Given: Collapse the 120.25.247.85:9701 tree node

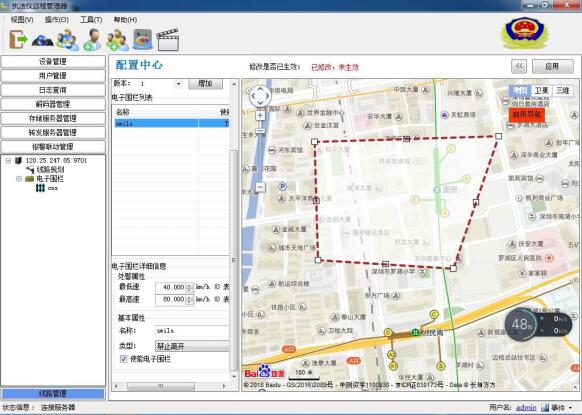Looking at the screenshot, I should [8, 160].
